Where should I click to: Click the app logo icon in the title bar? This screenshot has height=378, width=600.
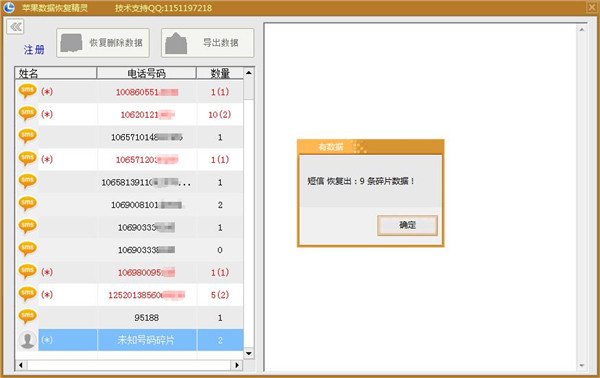click(8, 7)
